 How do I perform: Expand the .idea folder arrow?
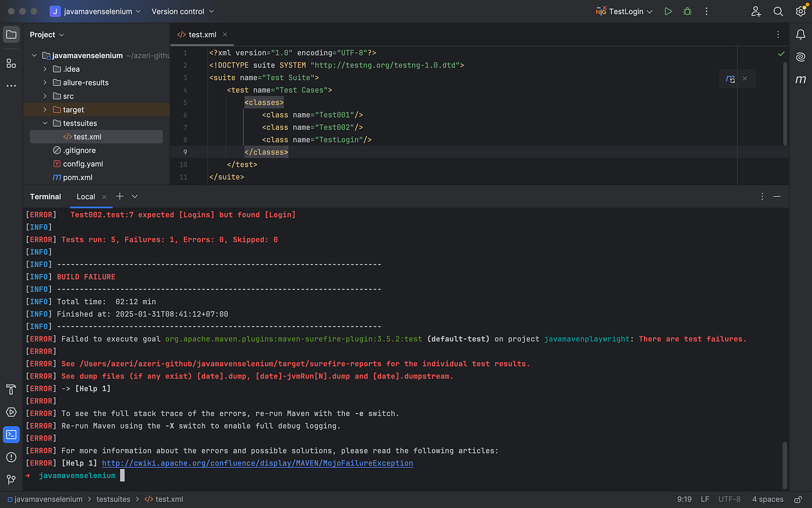(45, 69)
